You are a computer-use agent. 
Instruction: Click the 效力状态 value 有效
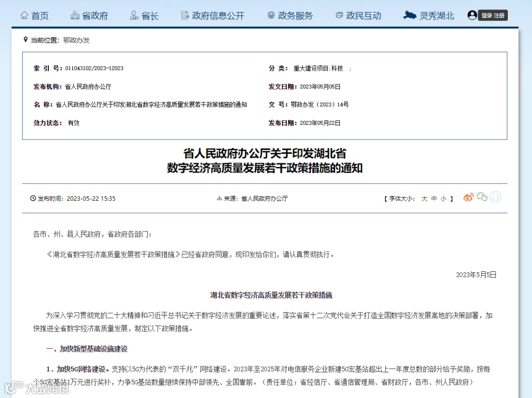coord(73,123)
